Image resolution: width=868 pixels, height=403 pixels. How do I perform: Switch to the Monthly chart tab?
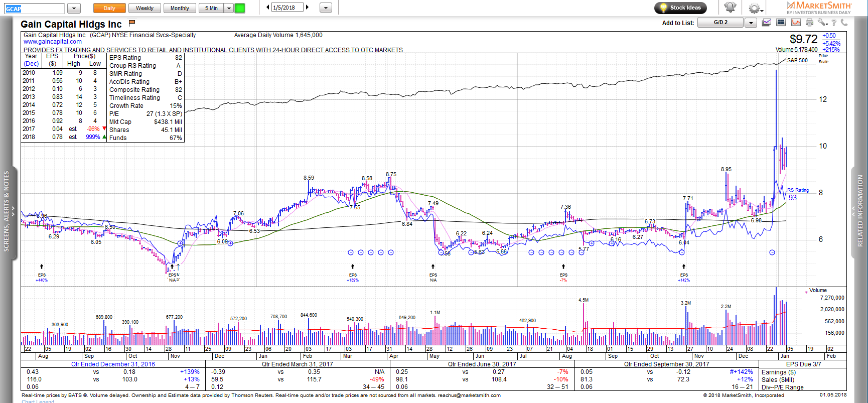(180, 8)
